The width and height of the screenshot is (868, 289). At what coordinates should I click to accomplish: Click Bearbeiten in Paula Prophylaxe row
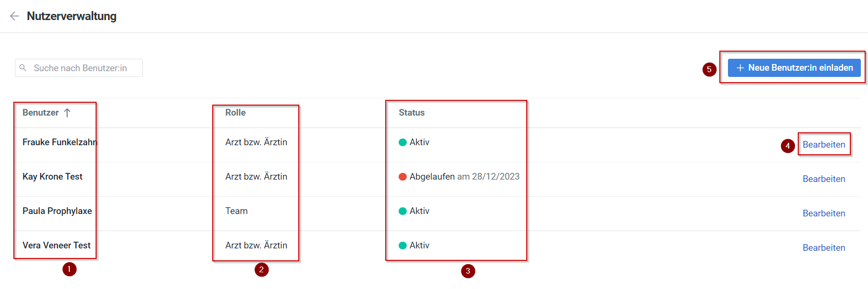(824, 214)
